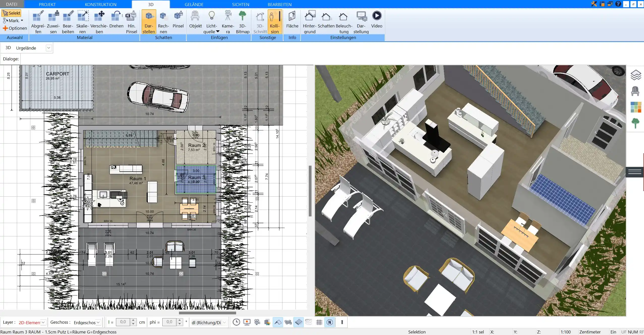Switch to the BEARBEITEN tab
This screenshot has width=644, height=335.
click(280, 4)
